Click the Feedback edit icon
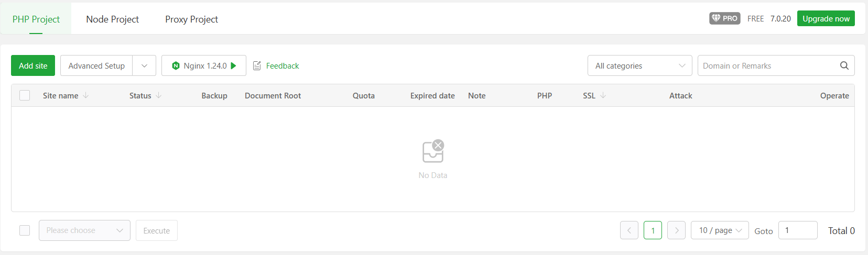The image size is (868, 255). tap(257, 66)
